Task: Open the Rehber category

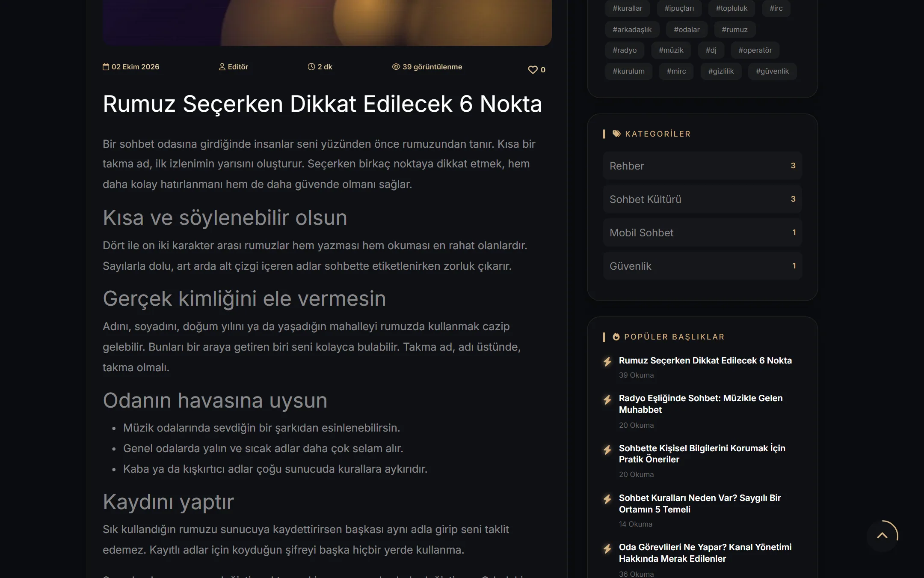Action: click(x=702, y=166)
